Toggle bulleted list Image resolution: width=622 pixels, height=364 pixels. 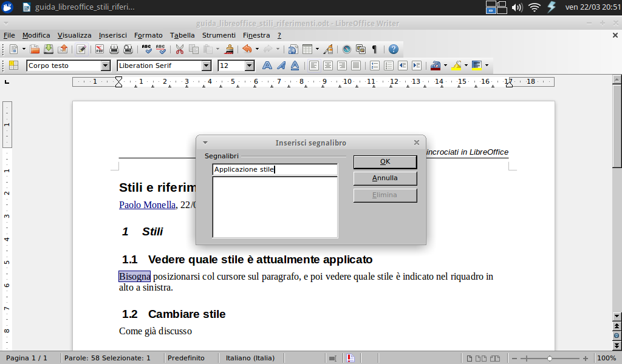click(x=388, y=66)
